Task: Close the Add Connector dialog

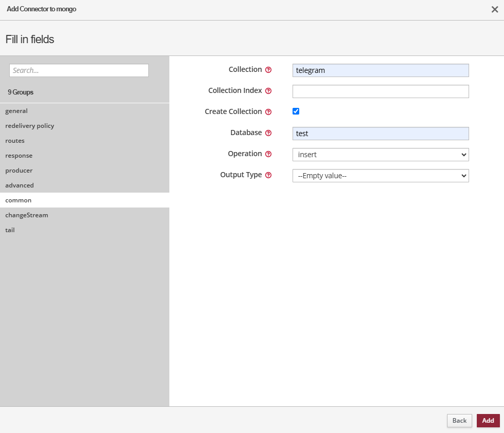Action: point(495,9)
